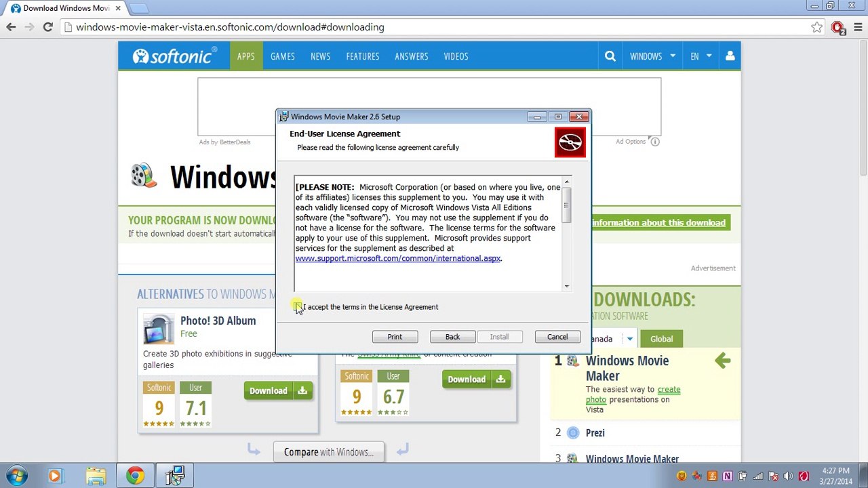868x488 pixels.
Task: Click the Prezi icon in the ranking list
Action: point(573,433)
